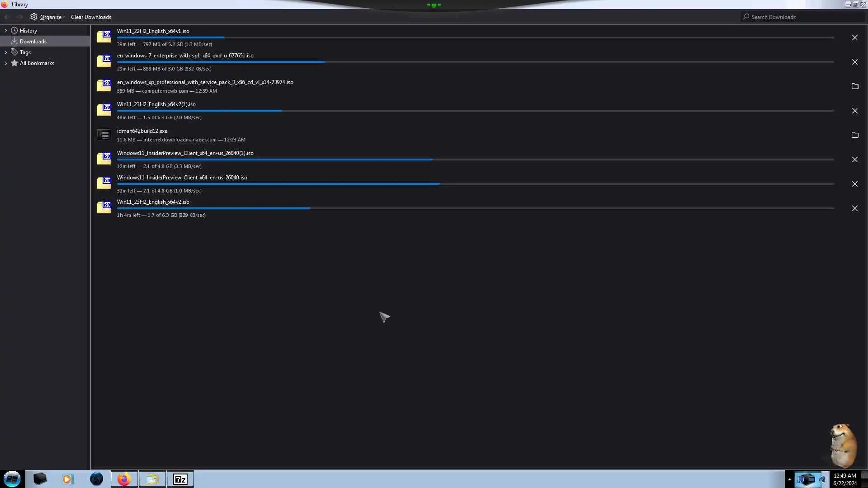Expand the History tree node
The width and height of the screenshot is (868, 488).
click(x=5, y=31)
